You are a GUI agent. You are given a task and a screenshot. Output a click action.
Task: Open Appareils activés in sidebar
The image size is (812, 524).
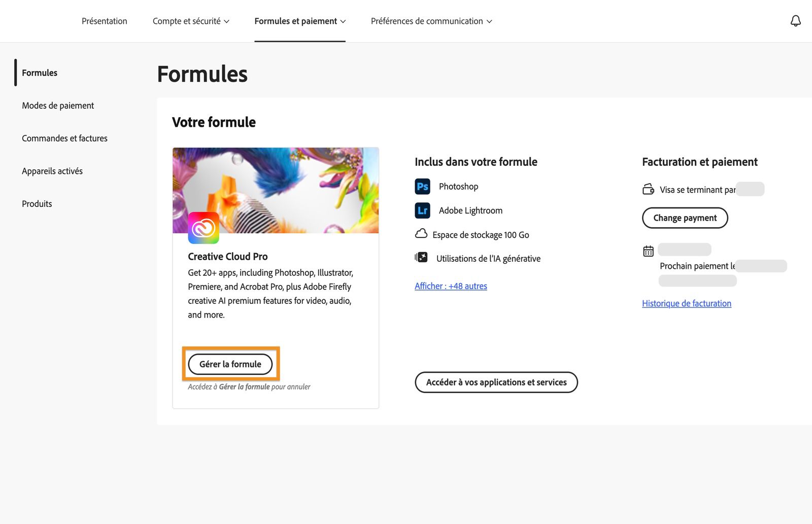point(52,171)
